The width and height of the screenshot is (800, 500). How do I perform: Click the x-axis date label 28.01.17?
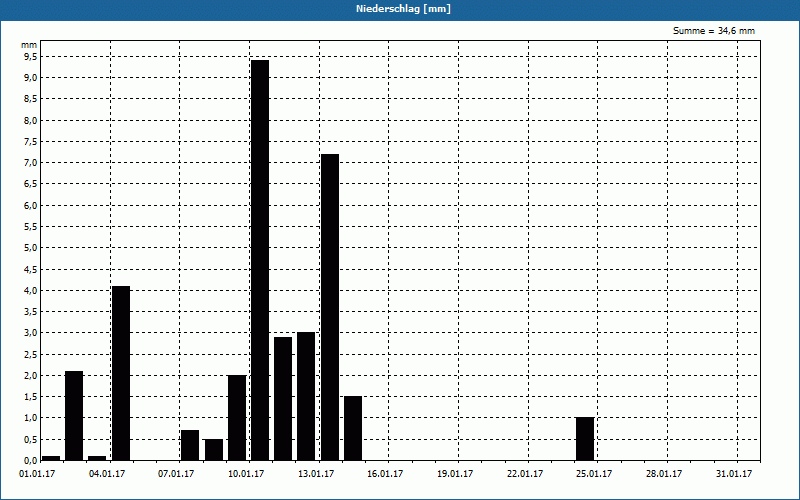(664, 474)
